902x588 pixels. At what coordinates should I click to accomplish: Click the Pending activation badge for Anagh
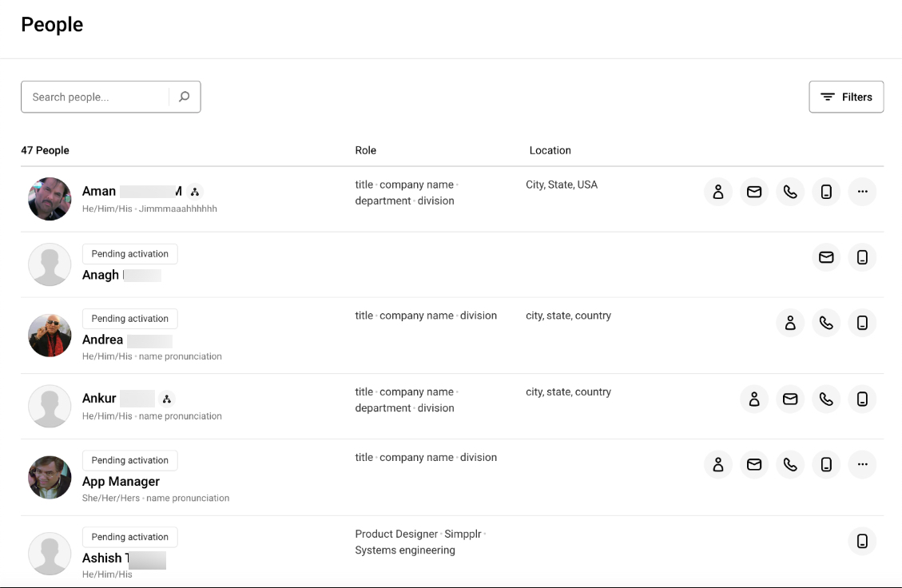(129, 253)
